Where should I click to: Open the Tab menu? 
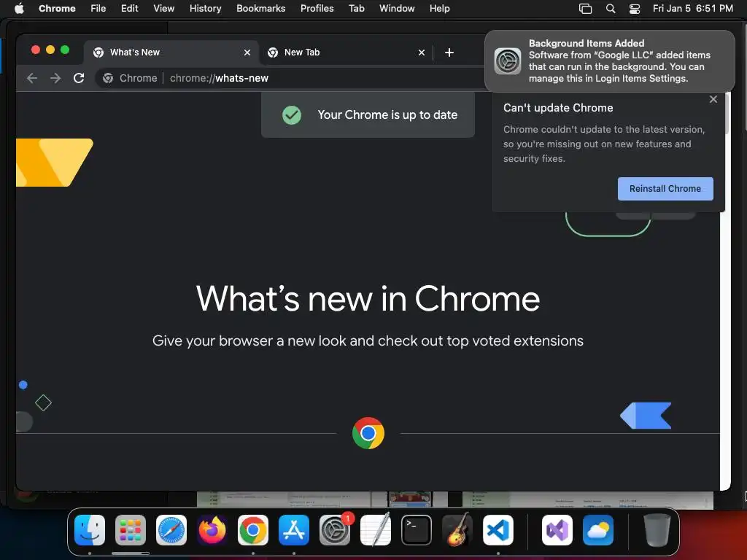tap(357, 9)
